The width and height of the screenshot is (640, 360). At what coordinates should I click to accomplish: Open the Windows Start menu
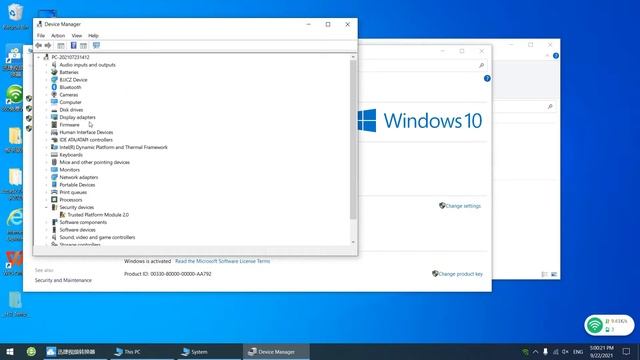pos(10,352)
